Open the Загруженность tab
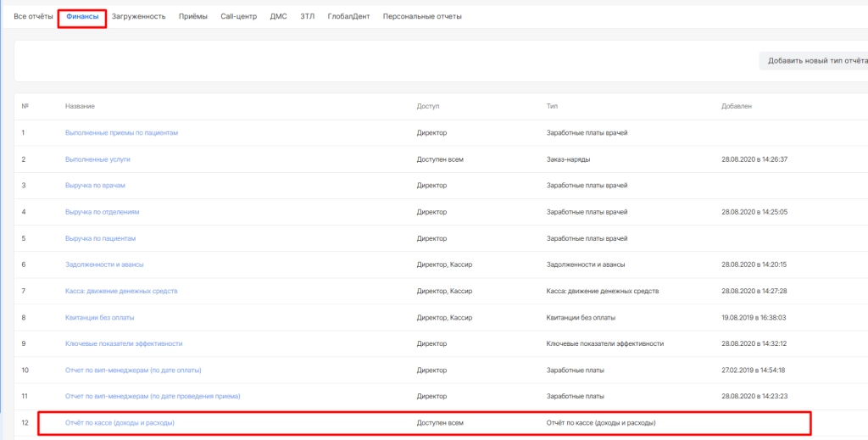868x440 pixels. tap(138, 17)
